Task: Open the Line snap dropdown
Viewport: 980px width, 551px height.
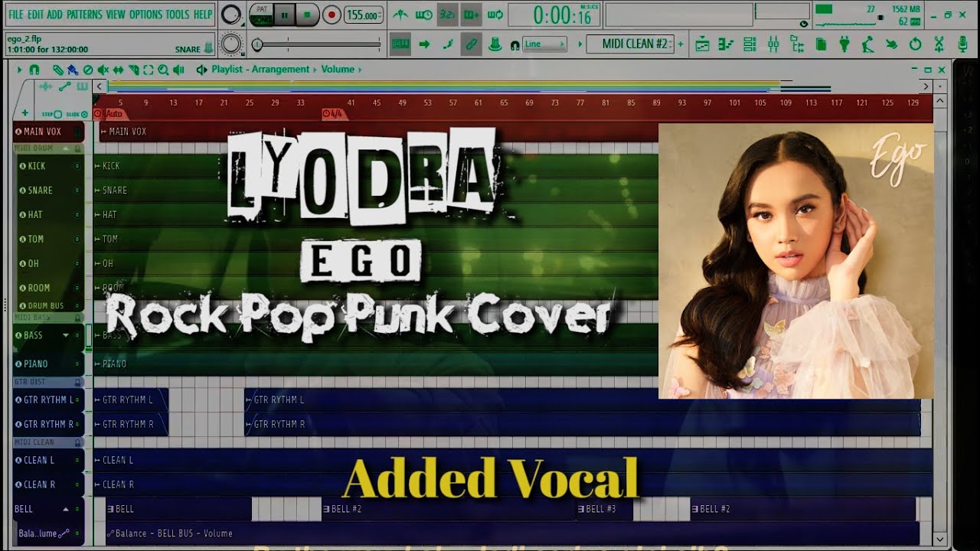Action: tap(544, 44)
